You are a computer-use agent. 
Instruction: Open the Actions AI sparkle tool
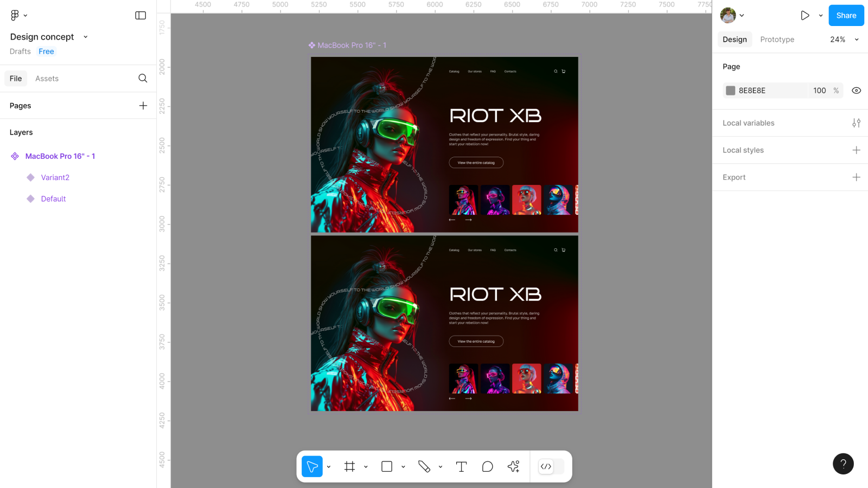pyautogui.click(x=513, y=466)
